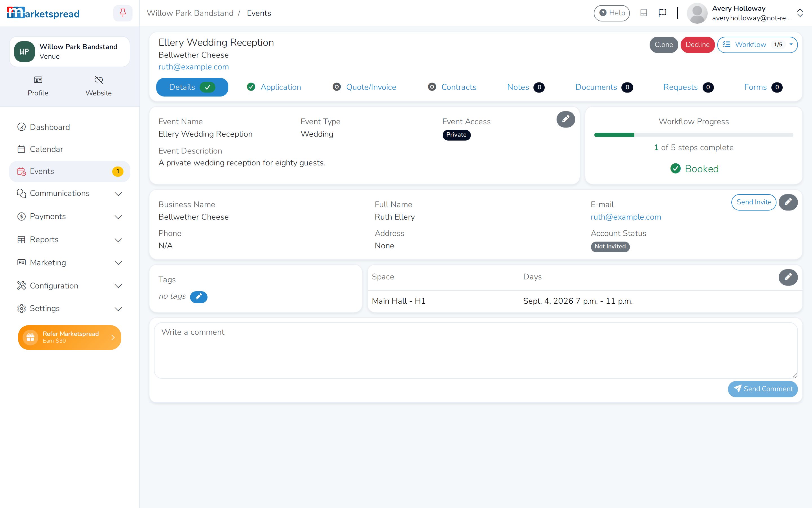Click the pin sidebar icon
This screenshot has width=812, height=508.
coord(123,13)
